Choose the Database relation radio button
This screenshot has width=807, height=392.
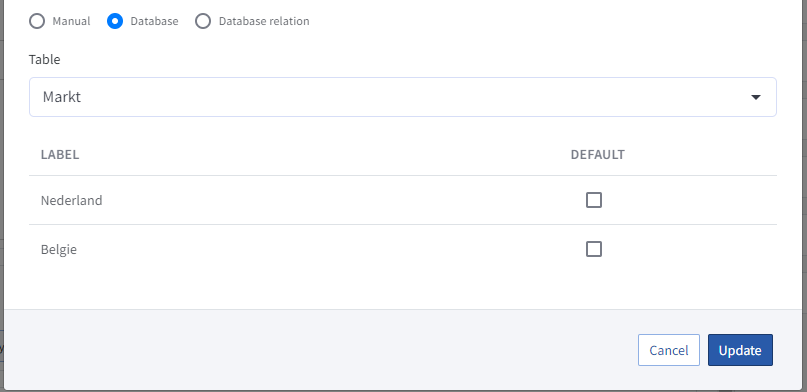(203, 21)
